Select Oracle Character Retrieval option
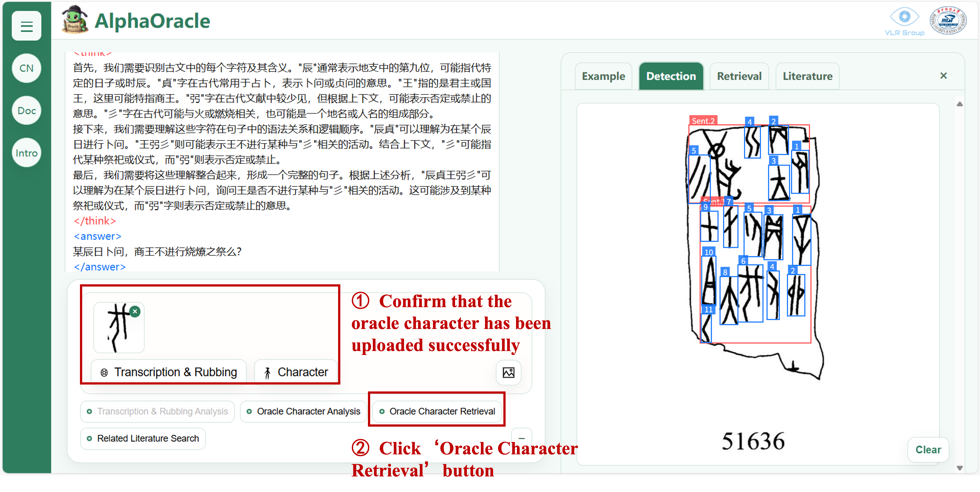The width and height of the screenshot is (980, 492). 437,411
